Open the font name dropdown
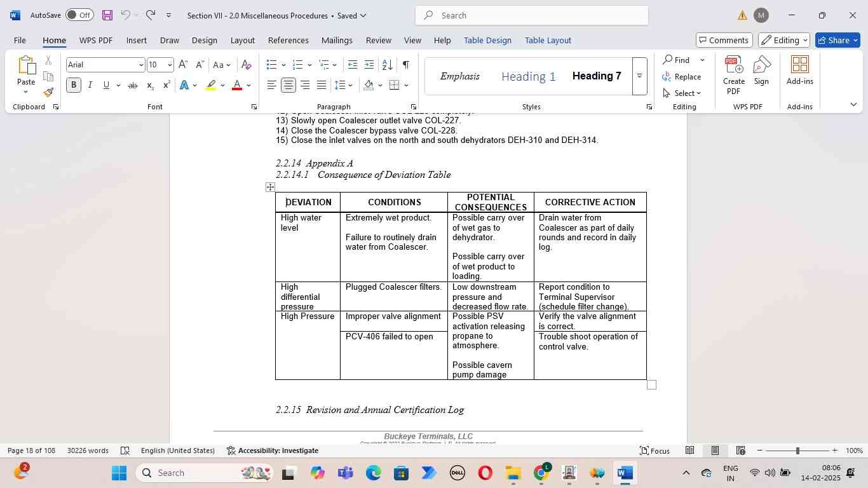The width and height of the screenshot is (868, 488). point(140,65)
